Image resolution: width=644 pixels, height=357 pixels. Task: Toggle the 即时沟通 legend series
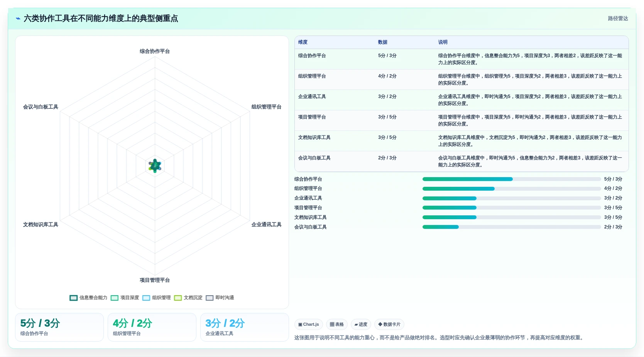[220, 298]
